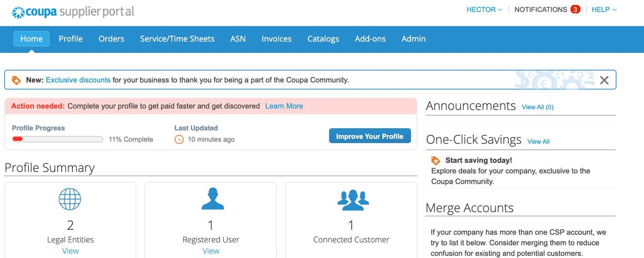The width and height of the screenshot is (644, 258).
Task: Click the Profile Progress bar
Action: click(57, 139)
